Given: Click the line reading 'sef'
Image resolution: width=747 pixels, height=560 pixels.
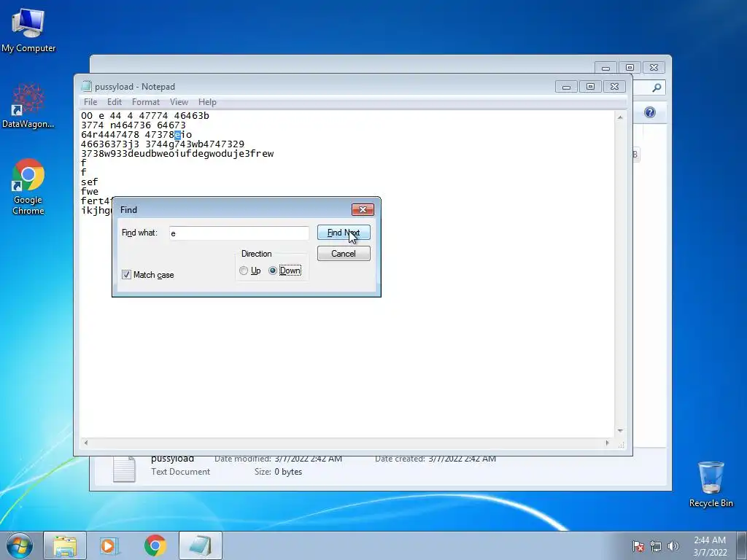Looking at the screenshot, I should click(89, 182).
